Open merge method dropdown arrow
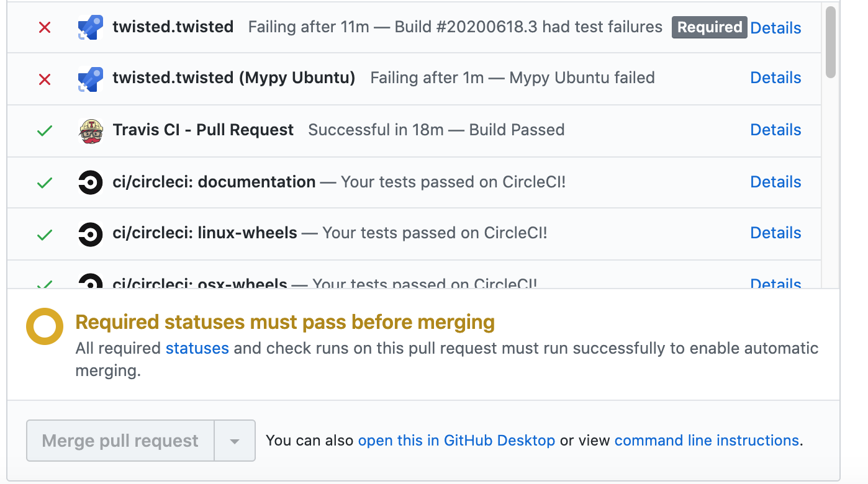The height and width of the screenshot is (484, 868). (235, 441)
